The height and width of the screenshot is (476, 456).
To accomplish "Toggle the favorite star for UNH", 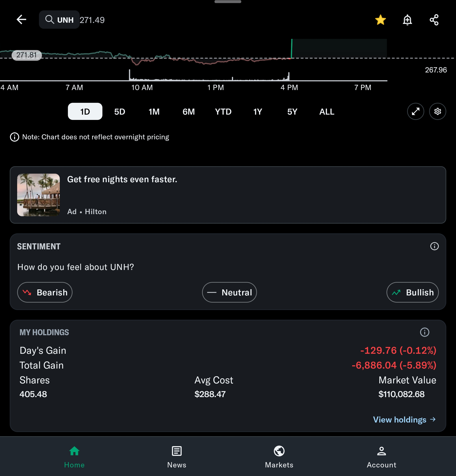I will (x=380, y=20).
